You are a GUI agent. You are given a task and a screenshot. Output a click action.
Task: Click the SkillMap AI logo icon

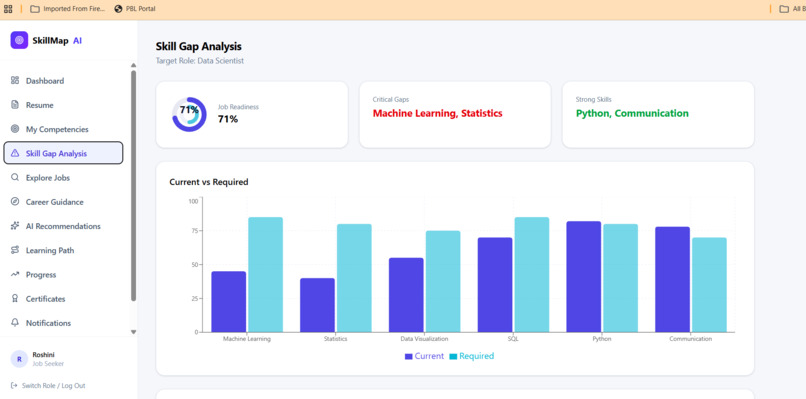(x=20, y=40)
